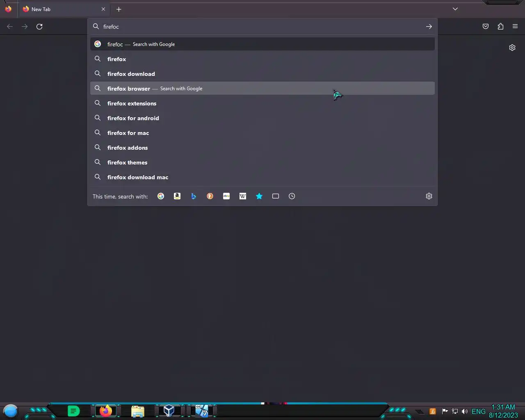Open the Action Center flag icon

(x=445, y=411)
